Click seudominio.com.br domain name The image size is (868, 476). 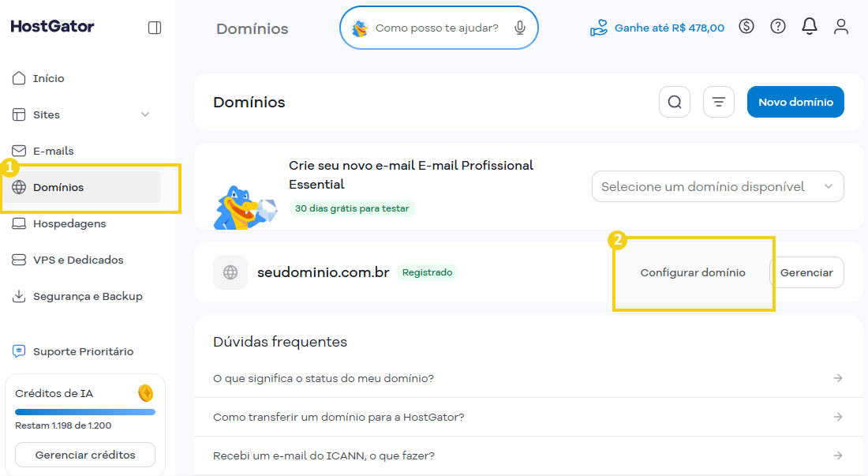324,272
